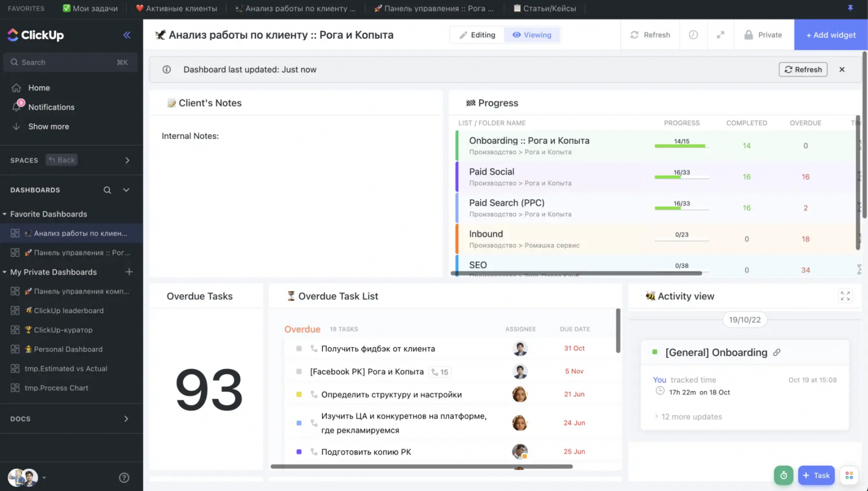The image size is (868, 491).
Task: Switch dashboard to Viewing mode
Action: (x=532, y=35)
